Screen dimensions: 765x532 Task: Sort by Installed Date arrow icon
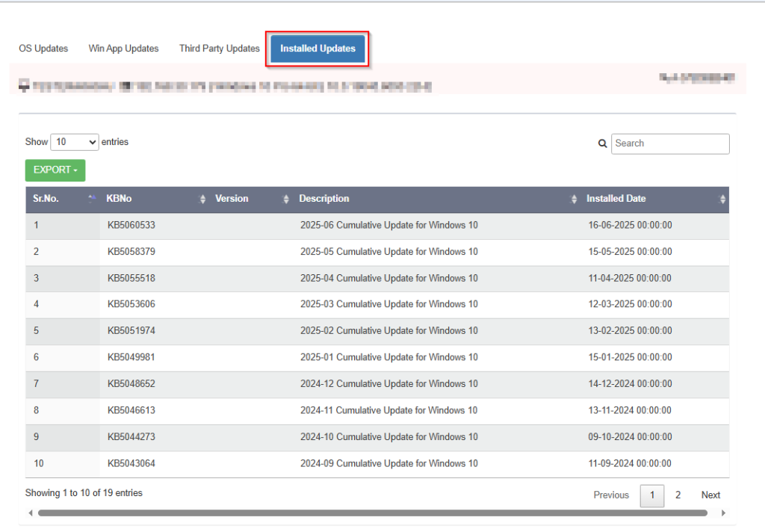pyautogui.click(x=722, y=199)
